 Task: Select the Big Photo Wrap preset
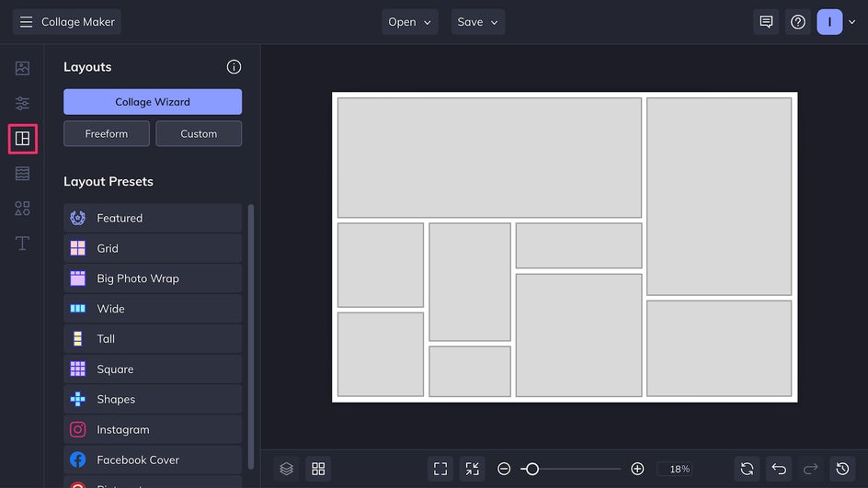[153, 278]
